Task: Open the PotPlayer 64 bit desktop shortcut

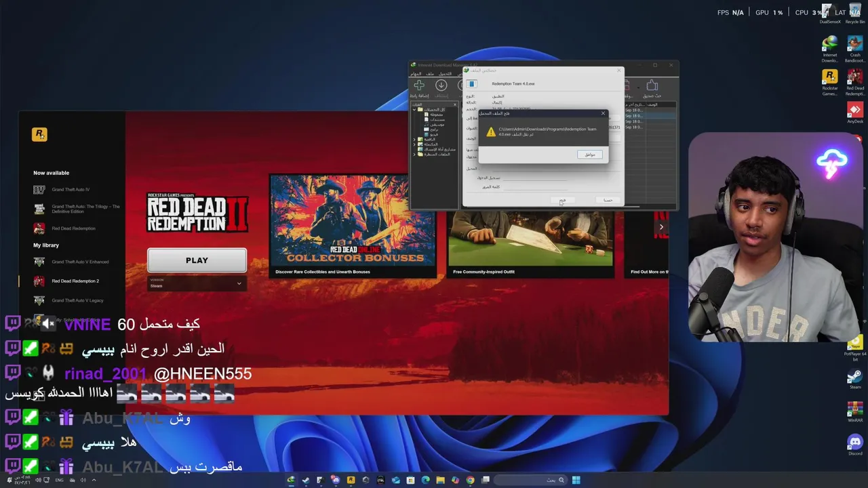Action: click(855, 348)
